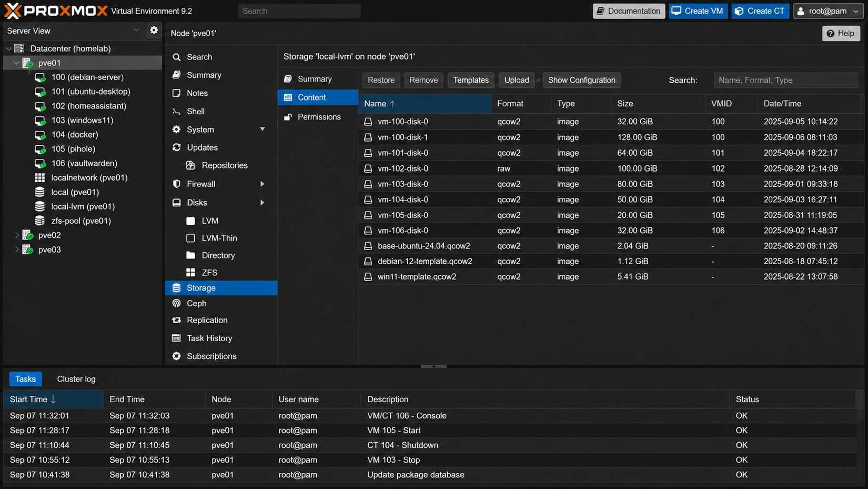The width and height of the screenshot is (868, 489).
Task: Open the root@pam user menu
Action: 828,11
